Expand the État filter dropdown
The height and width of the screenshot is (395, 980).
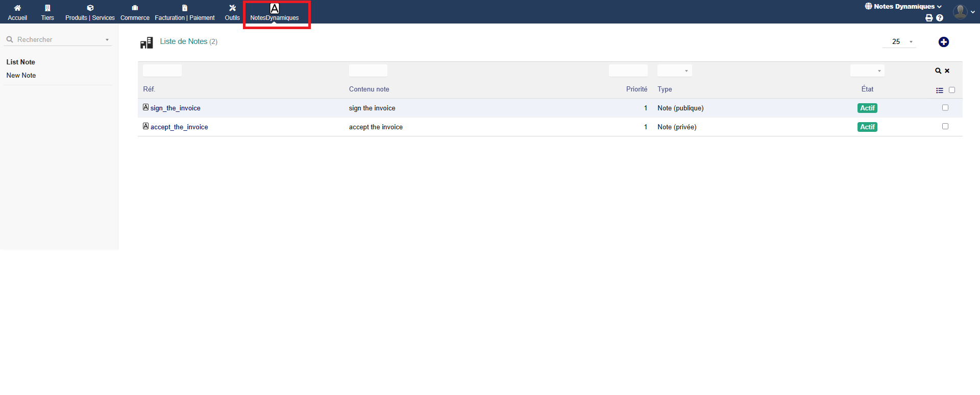(867, 71)
